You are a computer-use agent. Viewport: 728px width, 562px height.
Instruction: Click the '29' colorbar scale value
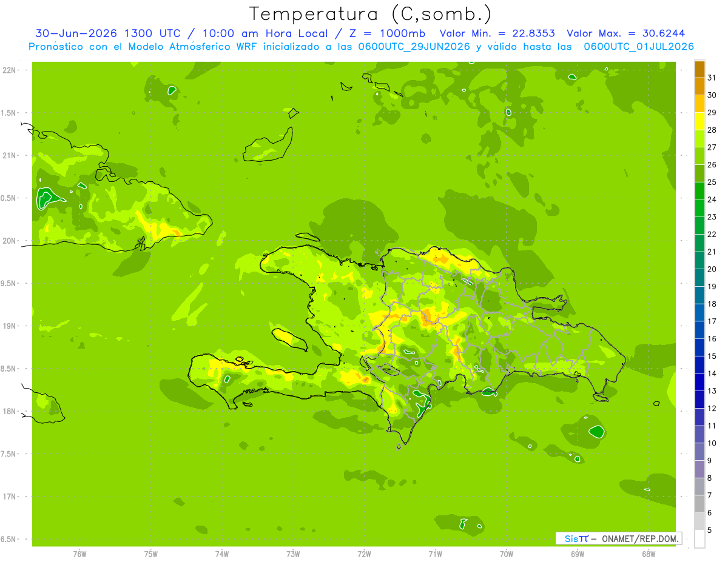[x=712, y=113]
